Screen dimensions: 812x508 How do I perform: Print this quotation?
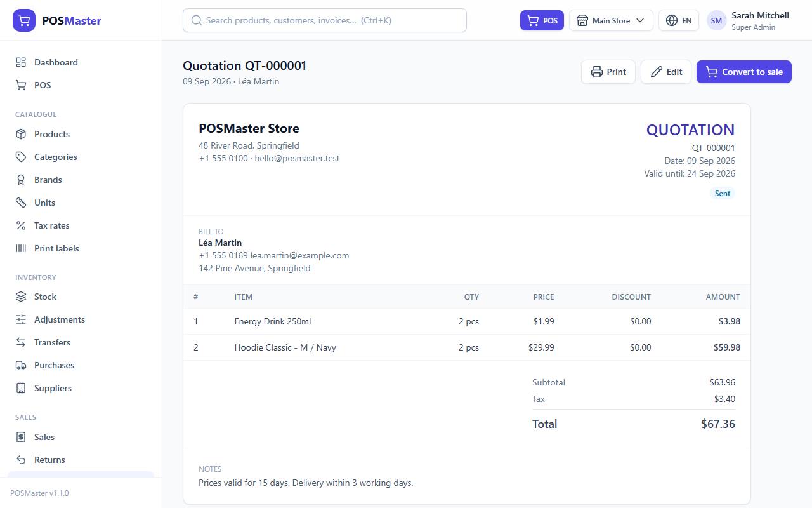click(608, 72)
